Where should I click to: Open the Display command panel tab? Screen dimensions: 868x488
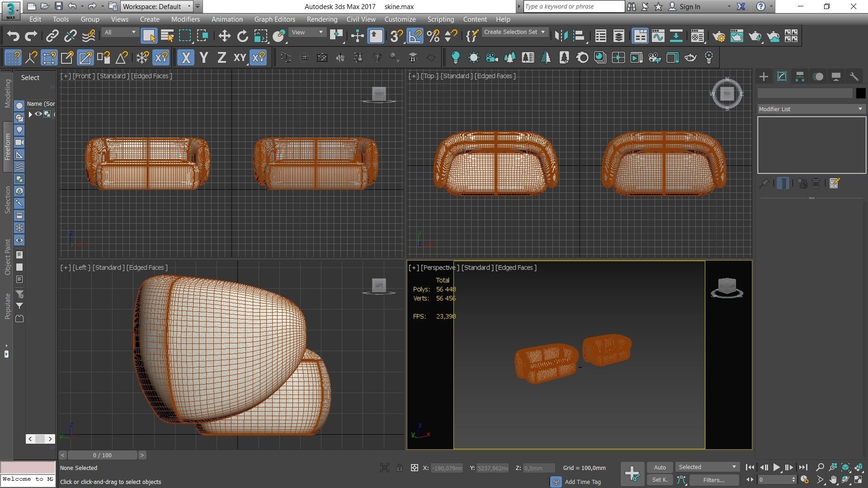(836, 76)
